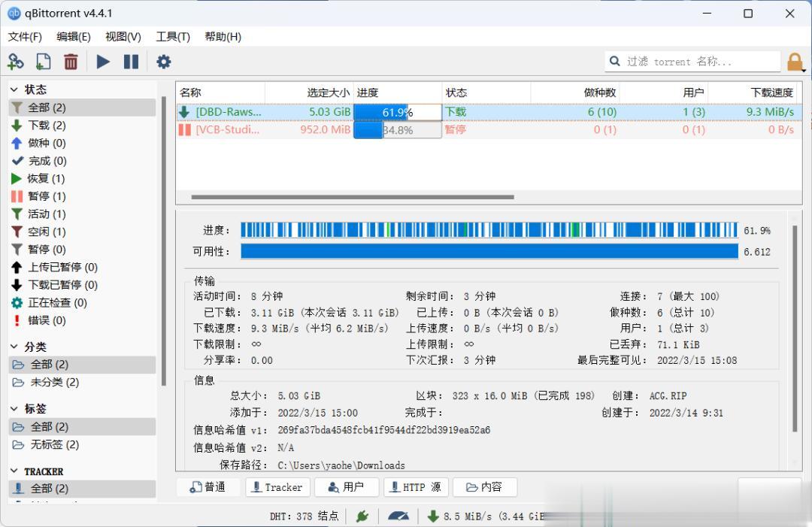Filter by 活动 (1) status
Screen dimensions: 812x527
[x=83, y=214]
